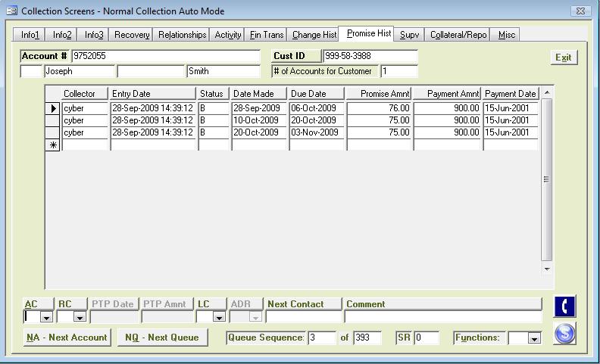Open the disabled ADR dropdown arrow

[255, 317]
